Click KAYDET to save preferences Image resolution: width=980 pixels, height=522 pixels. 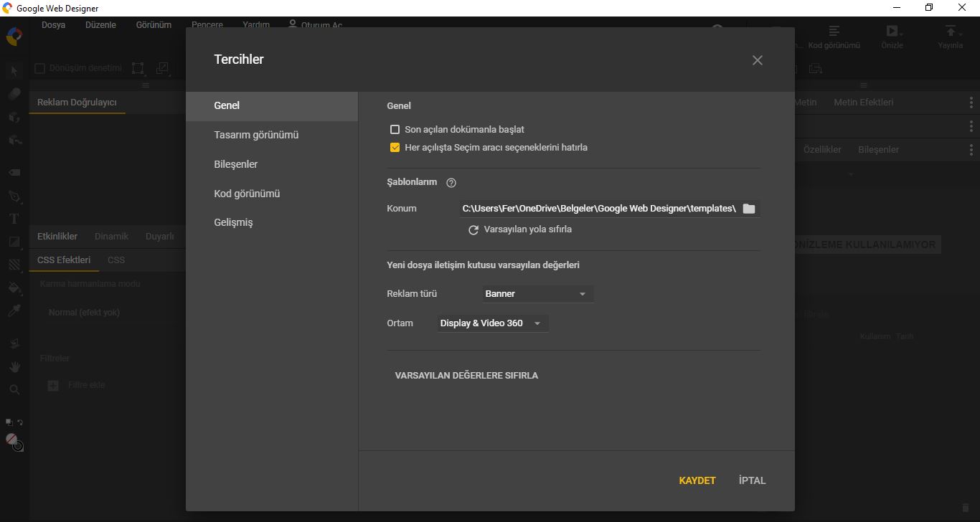697,481
